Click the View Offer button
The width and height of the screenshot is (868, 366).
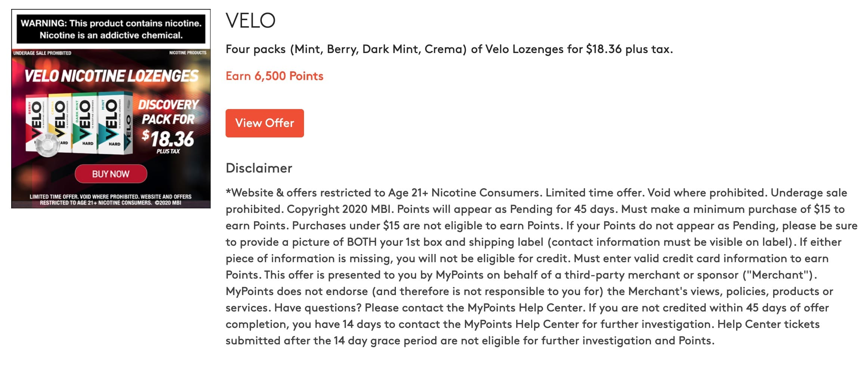[x=264, y=123]
